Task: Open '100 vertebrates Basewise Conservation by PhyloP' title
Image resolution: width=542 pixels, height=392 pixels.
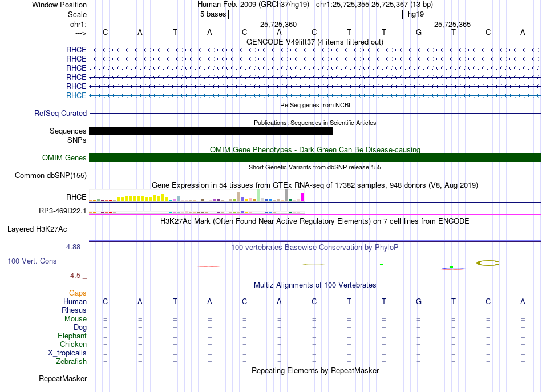Action: (x=315, y=247)
